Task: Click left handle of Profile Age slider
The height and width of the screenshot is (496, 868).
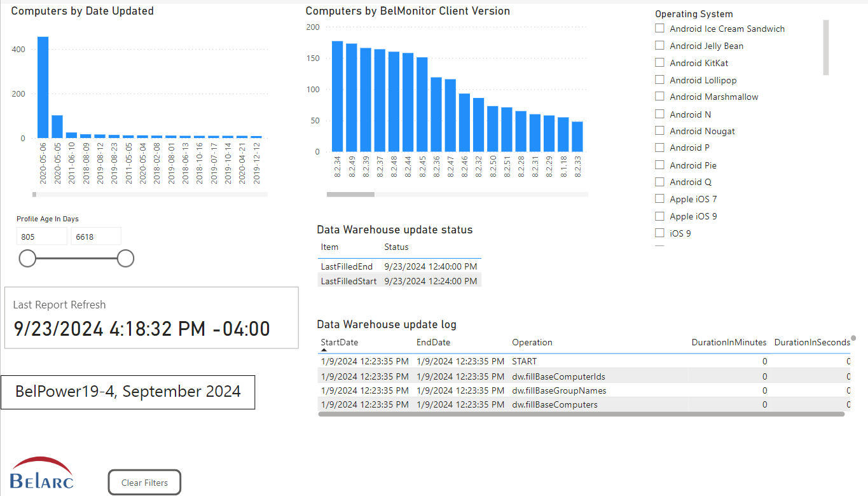Action: click(27, 258)
